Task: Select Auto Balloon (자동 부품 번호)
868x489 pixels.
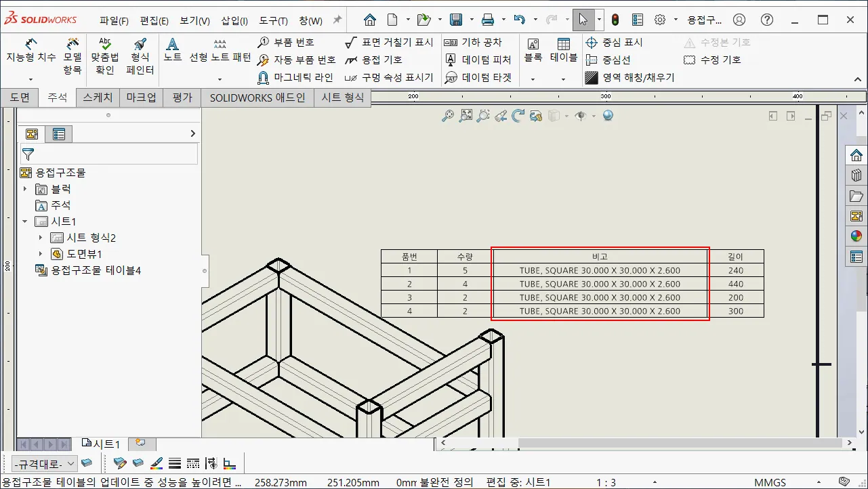Action: [297, 60]
